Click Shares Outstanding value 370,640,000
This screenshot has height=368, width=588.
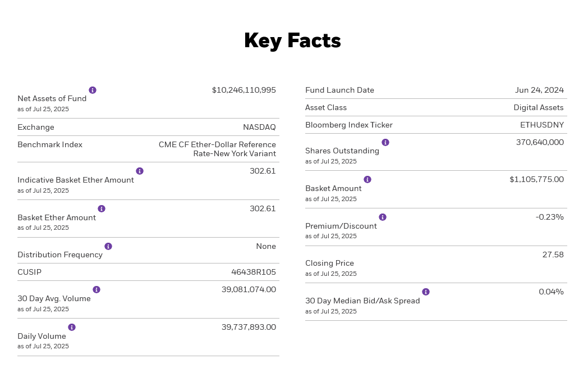point(540,142)
